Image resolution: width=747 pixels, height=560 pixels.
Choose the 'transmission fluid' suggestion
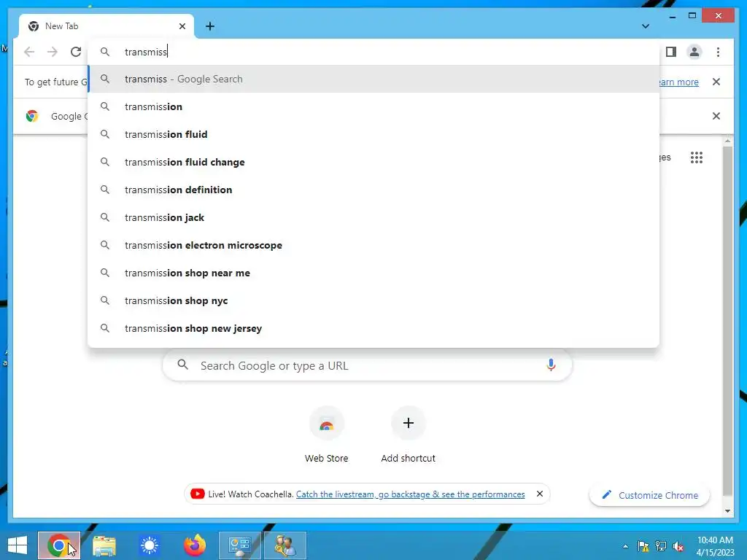373,134
